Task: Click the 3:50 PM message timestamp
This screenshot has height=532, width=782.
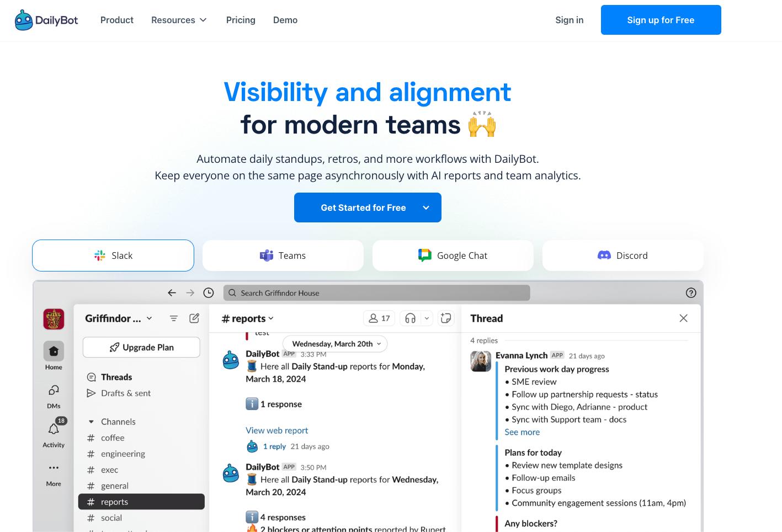Action: (313, 467)
